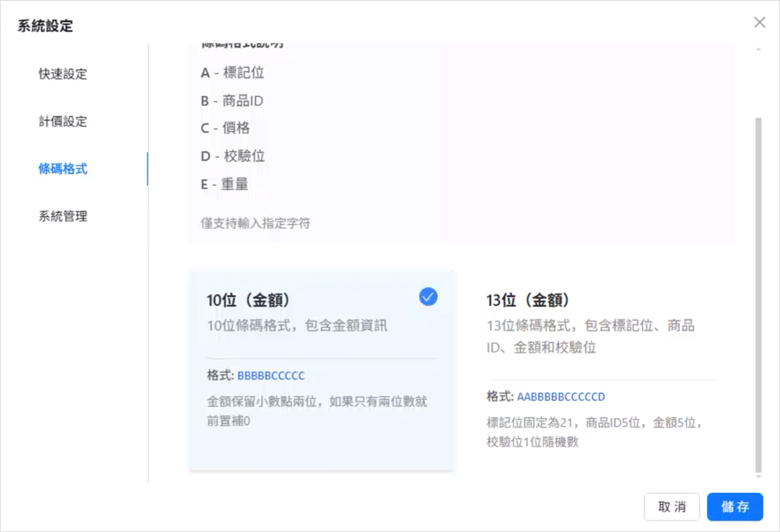Click the A - 標記位 legend line
780x532 pixels.
coord(232,73)
